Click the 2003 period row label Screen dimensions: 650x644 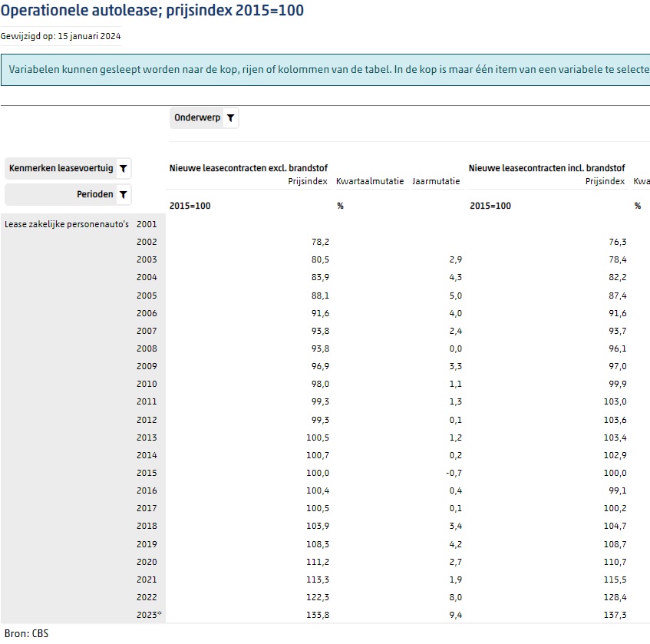pyautogui.click(x=147, y=259)
